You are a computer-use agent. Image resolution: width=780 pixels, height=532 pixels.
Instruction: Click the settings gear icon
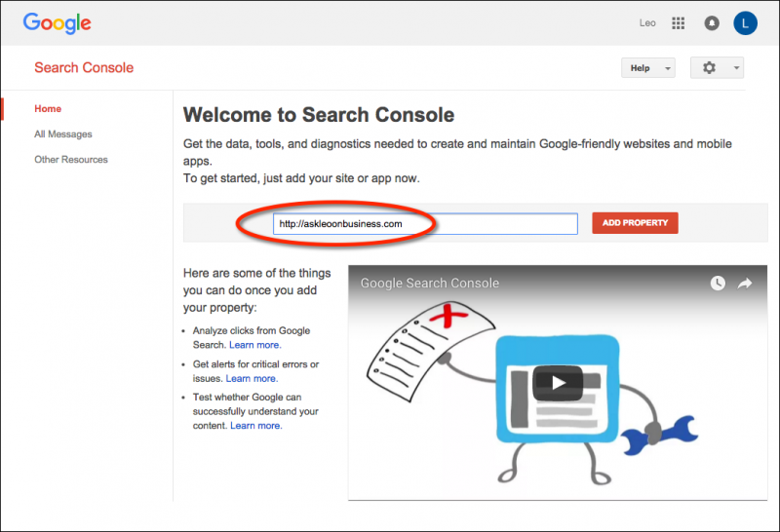tap(710, 67)
